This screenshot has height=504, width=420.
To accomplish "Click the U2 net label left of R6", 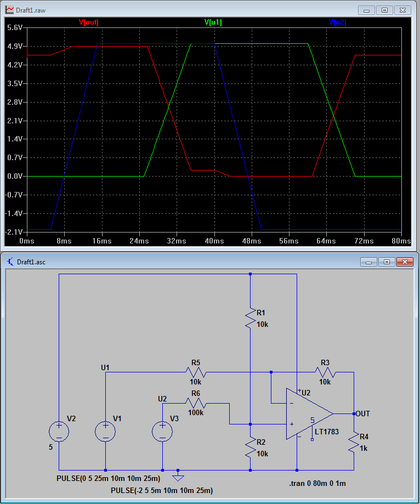I will 162,399.
